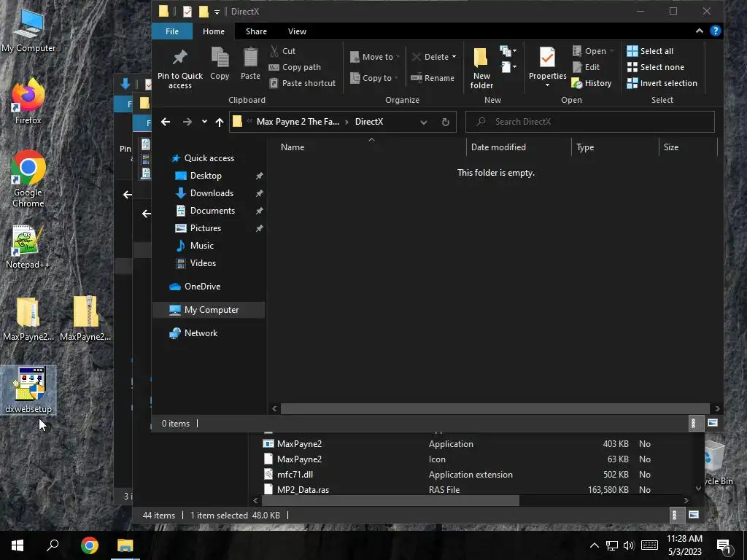
Task: Select Quick access in navigation pane
Action: (x=209, y=158)
